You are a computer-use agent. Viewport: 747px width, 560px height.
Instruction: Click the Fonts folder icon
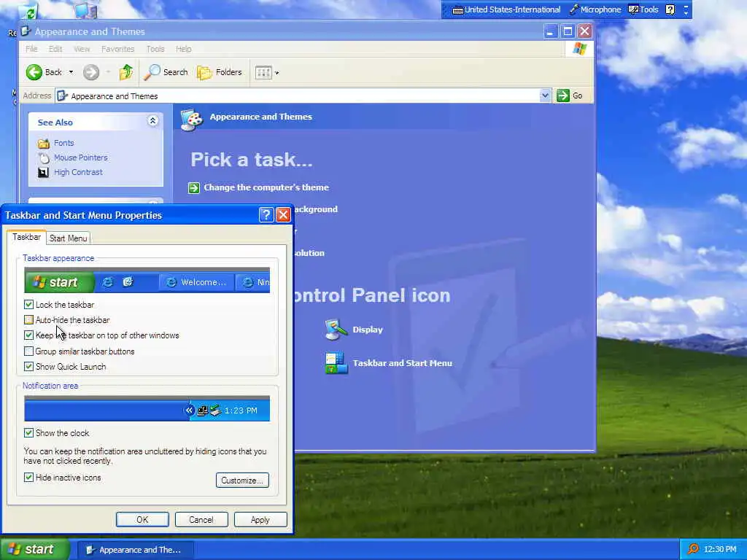coord(43,144)
